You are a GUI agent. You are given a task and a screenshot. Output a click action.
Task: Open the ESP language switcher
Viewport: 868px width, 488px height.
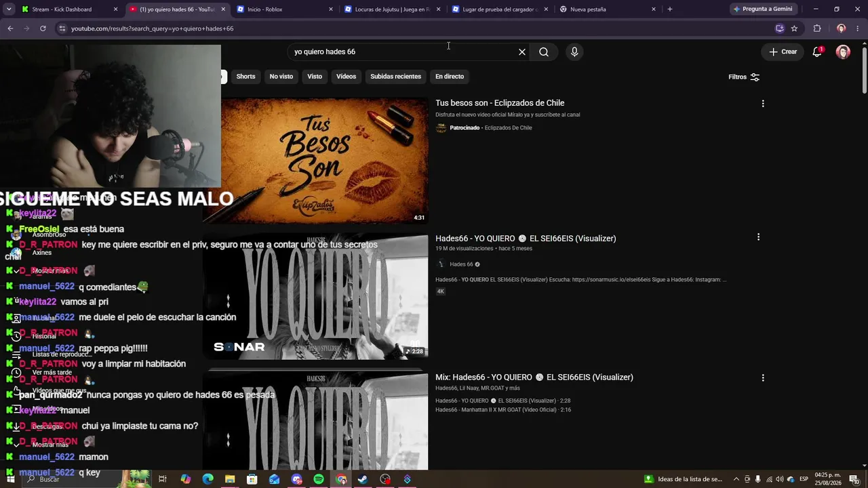pos(804,479)
